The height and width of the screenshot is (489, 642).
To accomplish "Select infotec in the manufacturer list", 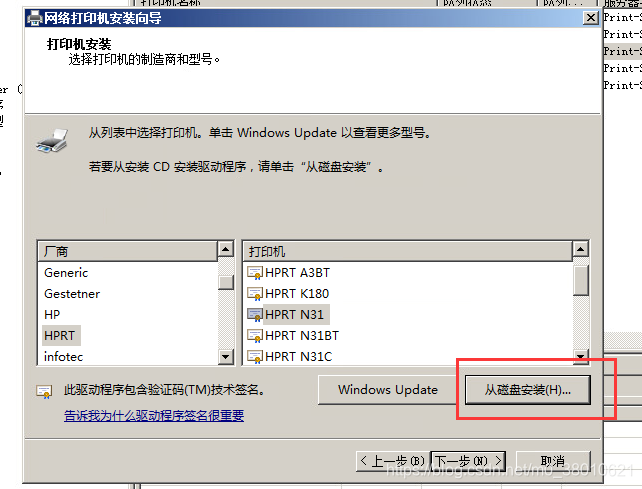I will (63, 357).
